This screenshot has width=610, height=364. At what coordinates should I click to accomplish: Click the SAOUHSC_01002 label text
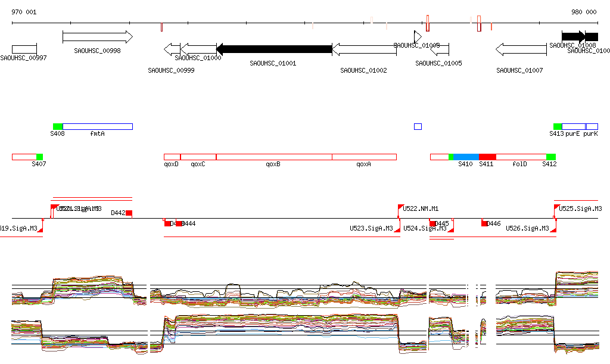(x=364, y=70)
